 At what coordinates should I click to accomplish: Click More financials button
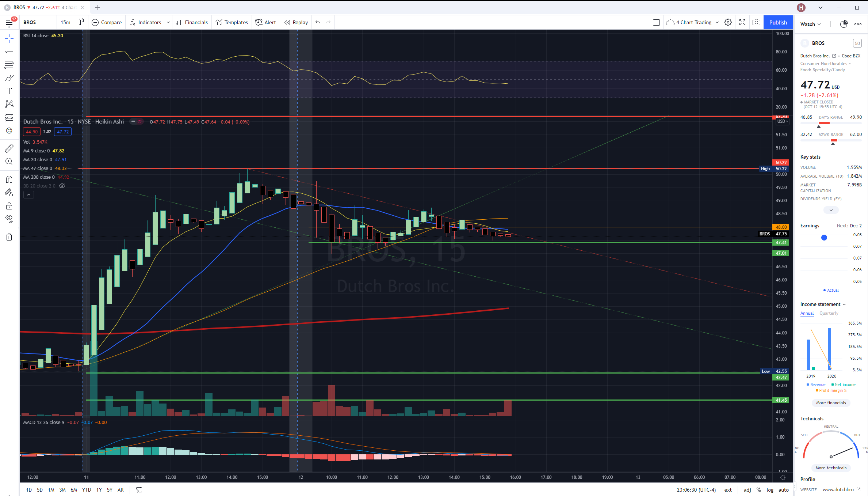pos(831,403)
